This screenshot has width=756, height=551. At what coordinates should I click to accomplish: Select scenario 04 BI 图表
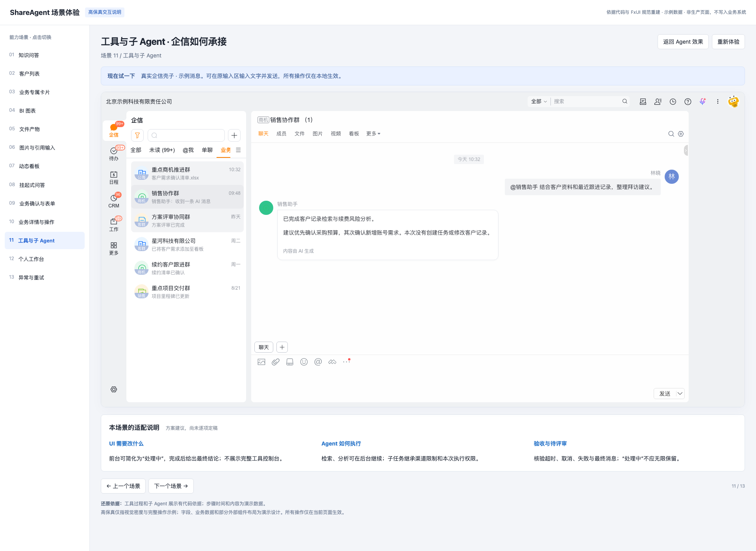pyautogui.click(x=44, y=111)
